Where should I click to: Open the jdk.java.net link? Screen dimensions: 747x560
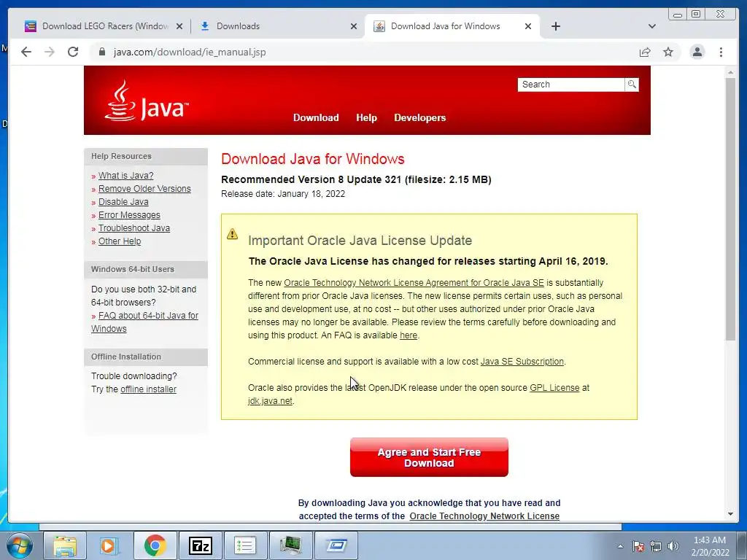tap(270, 401)
